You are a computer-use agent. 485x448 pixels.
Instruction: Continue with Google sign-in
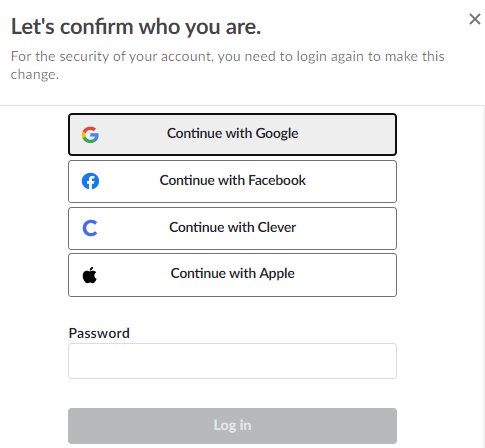[x=232, y=134]
